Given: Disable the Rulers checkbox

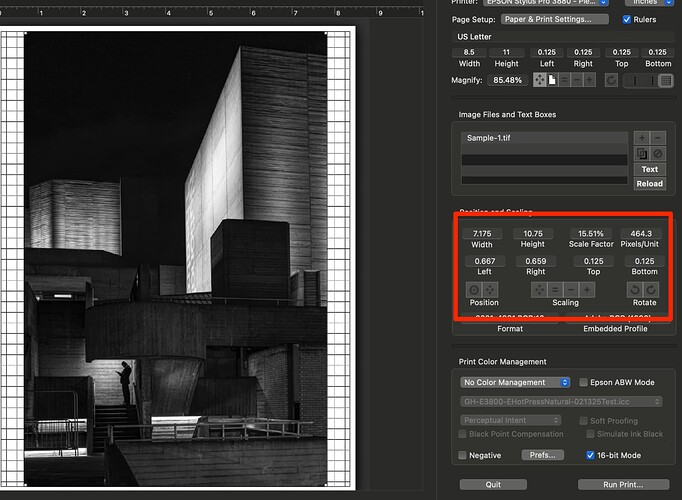Looking at the screenshot, I should click(627, 19).
